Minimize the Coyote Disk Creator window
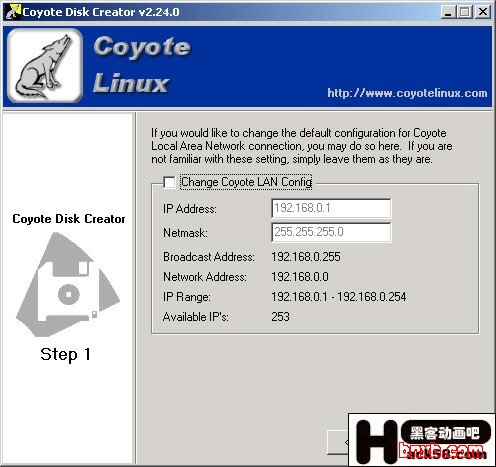 448,13
